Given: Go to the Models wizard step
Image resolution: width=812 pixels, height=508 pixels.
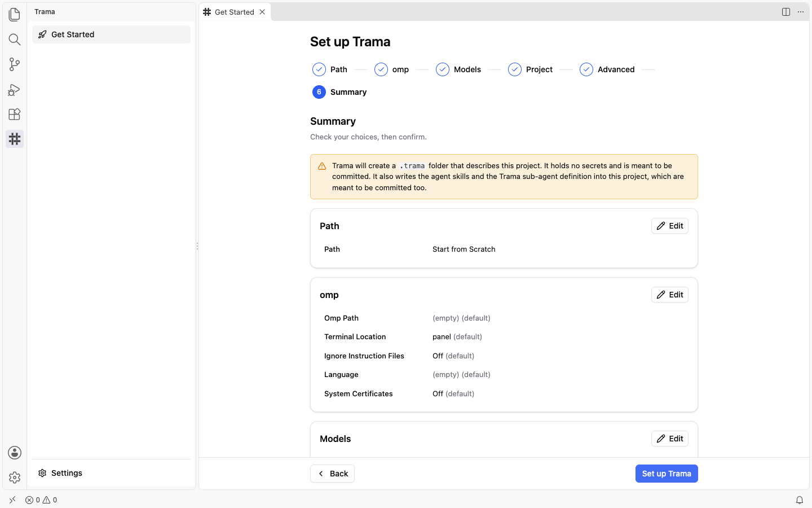Looking at the screenshot, I should tap(458, 69).
